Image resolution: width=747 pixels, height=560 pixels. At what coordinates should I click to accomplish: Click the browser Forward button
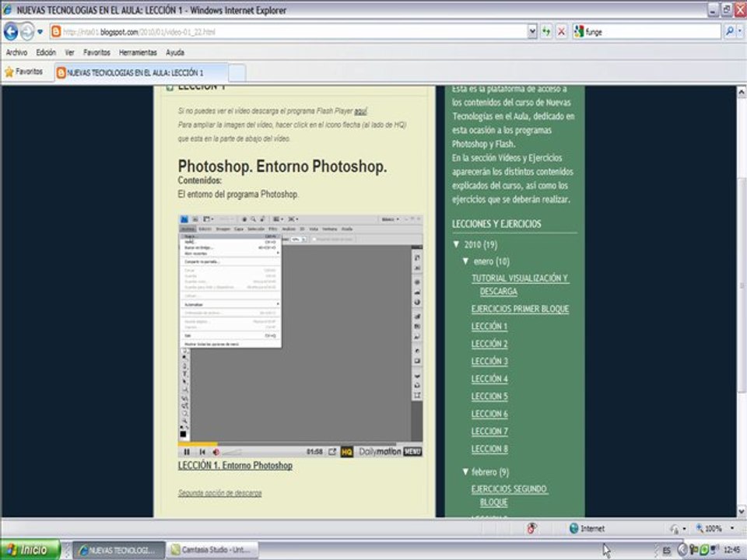(x=26, y=32)
